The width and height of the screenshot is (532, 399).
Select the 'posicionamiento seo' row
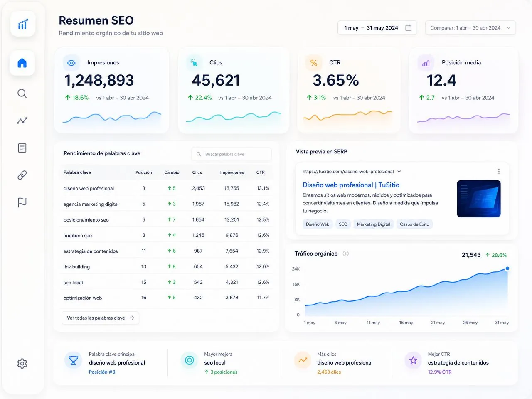[x=166, y=220]
